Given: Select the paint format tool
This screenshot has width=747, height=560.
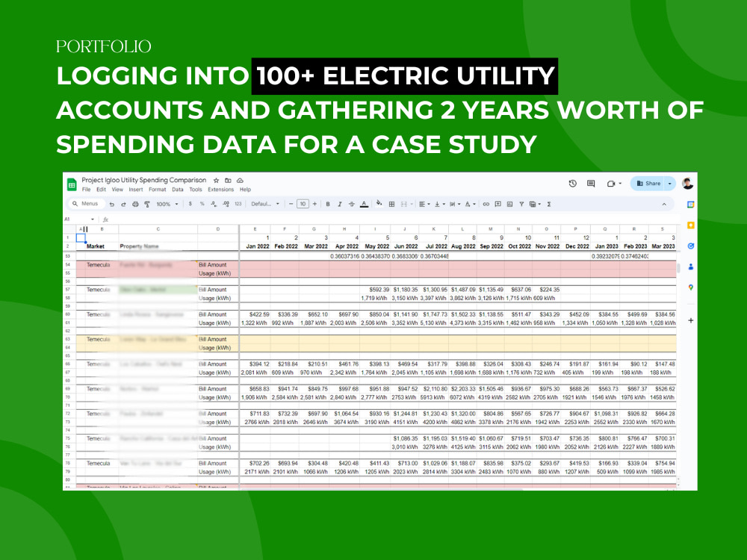Looking at the screenshot, I should [147, 205].
